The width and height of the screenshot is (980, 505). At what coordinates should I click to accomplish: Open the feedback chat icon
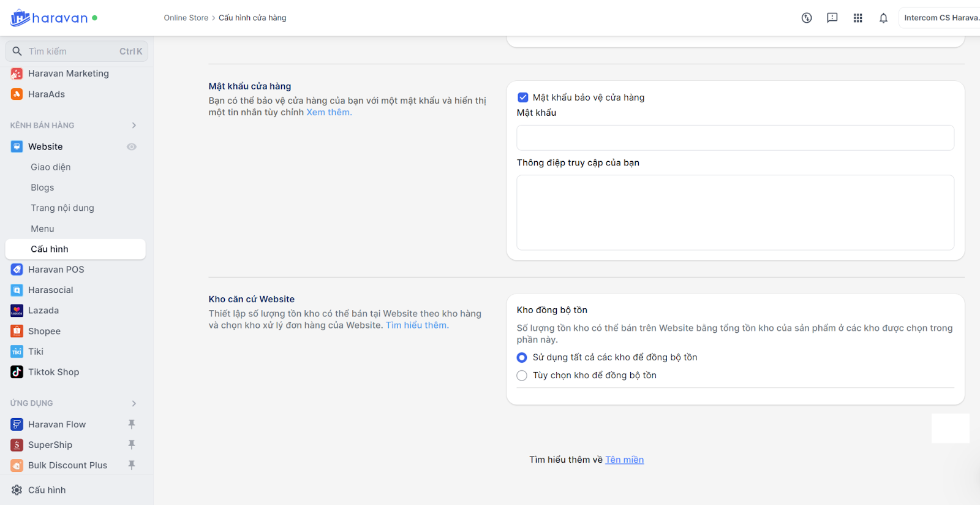pos(832,18)
